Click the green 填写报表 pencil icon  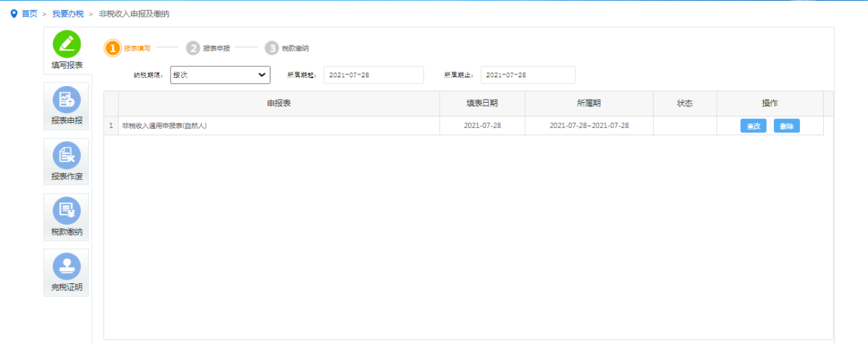pos(67,44)
